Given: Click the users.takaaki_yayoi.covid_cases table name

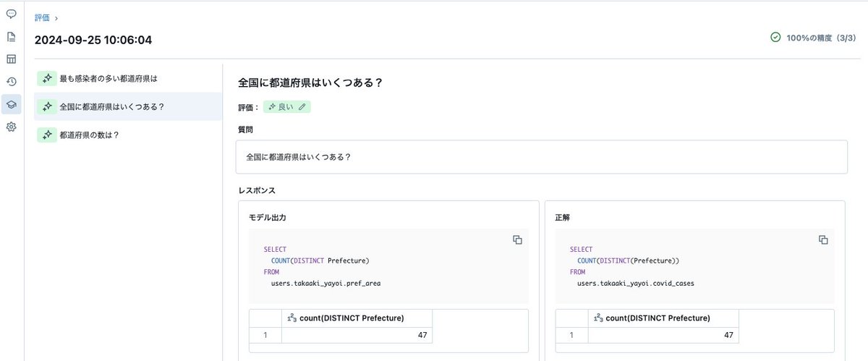Looking at the screenshot, I should (636, 284).
